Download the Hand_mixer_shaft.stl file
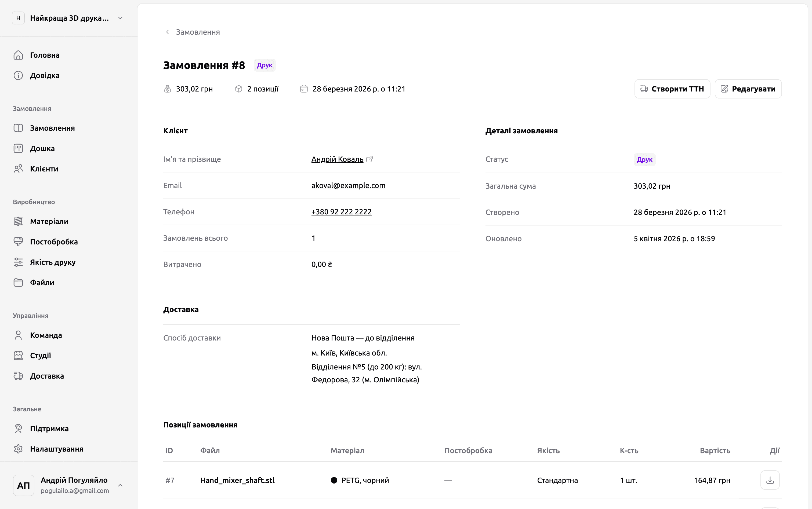Screen dimensions: 812x509 [x=770, y=480]
